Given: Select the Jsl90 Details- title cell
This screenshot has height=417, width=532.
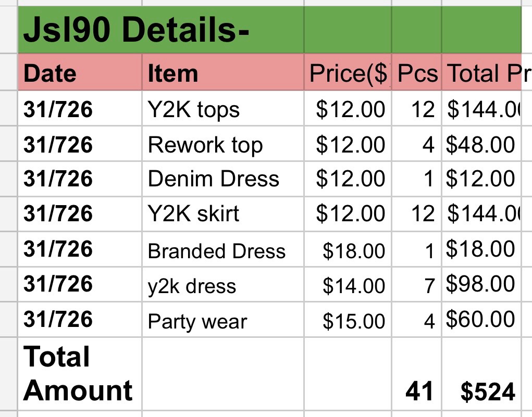Looking at the screenshot, I should [161, 30].
